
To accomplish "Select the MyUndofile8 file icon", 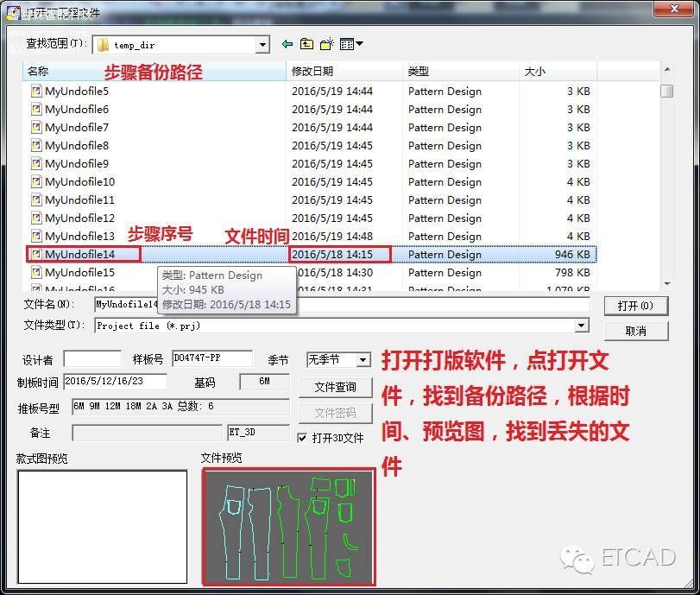I will point(36,146).
